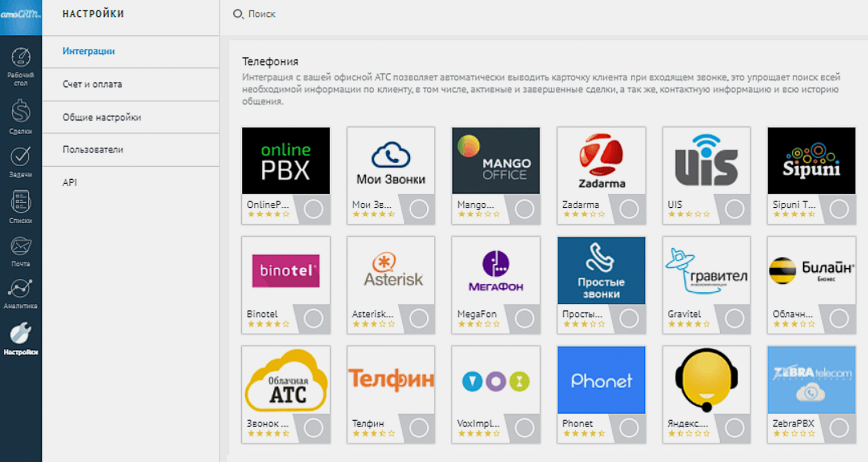The height and width of the screenshot is (462, 868).
Task: Open the ZebraTelecom logo tile
Action: click(x=812, y=380)
